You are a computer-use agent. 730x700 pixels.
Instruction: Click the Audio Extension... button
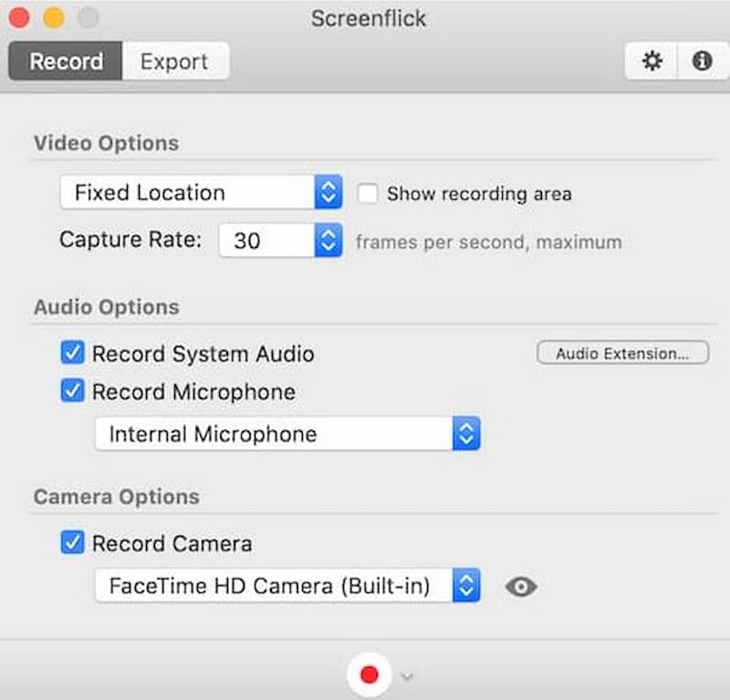(x=621, y=353)
